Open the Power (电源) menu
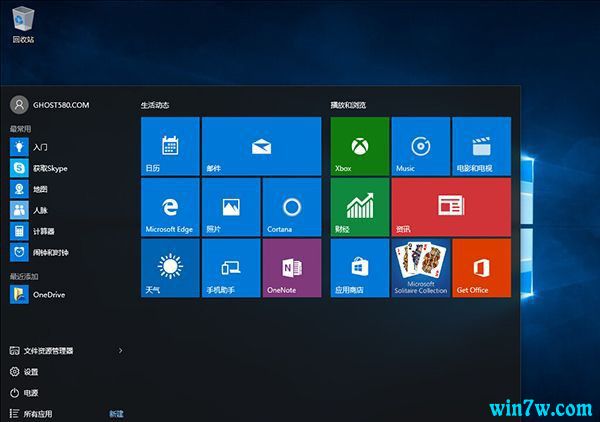 click(24, 393)
